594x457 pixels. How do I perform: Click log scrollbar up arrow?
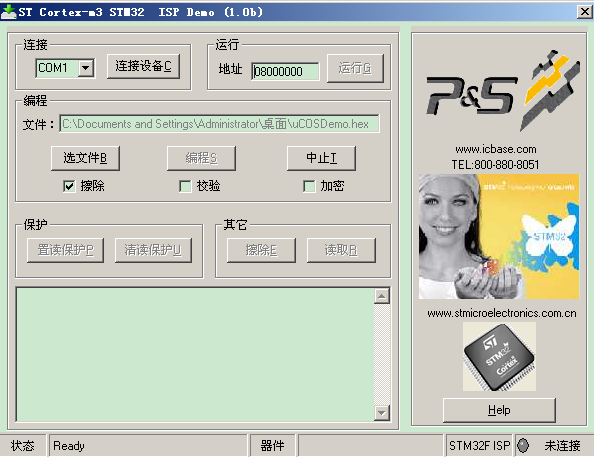click(382, 296)
